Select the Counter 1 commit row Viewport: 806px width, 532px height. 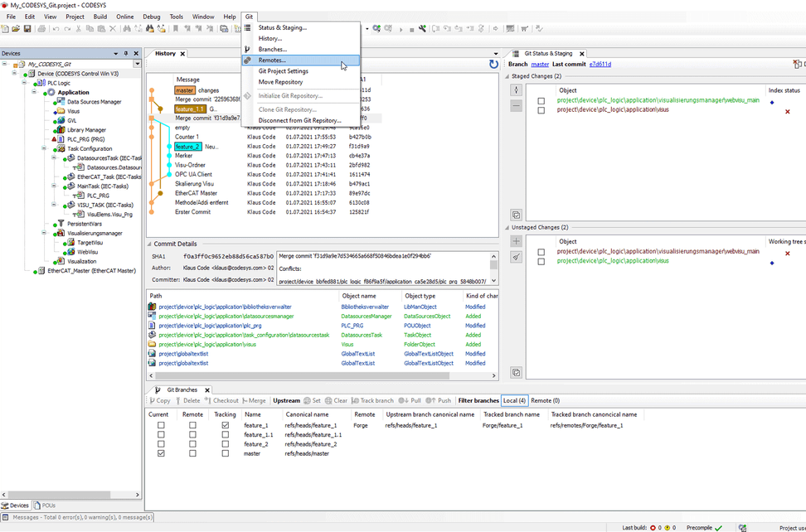265,137
